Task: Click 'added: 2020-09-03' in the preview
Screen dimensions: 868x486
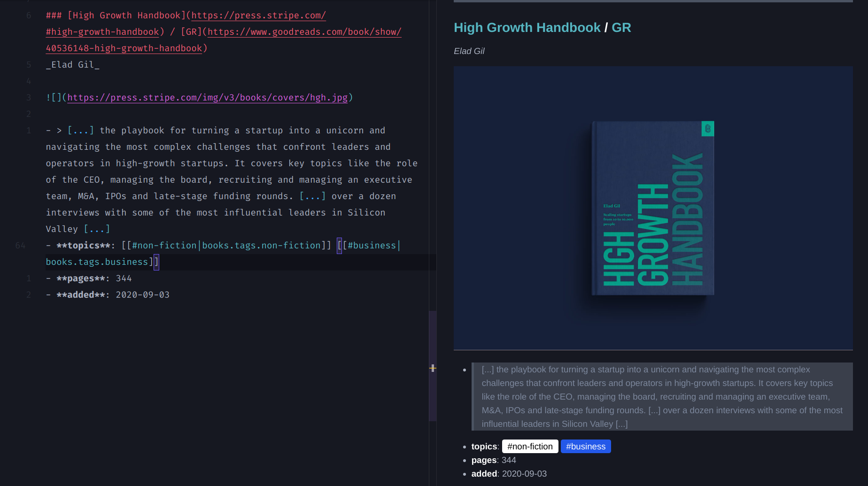Action: pos(509,474)
